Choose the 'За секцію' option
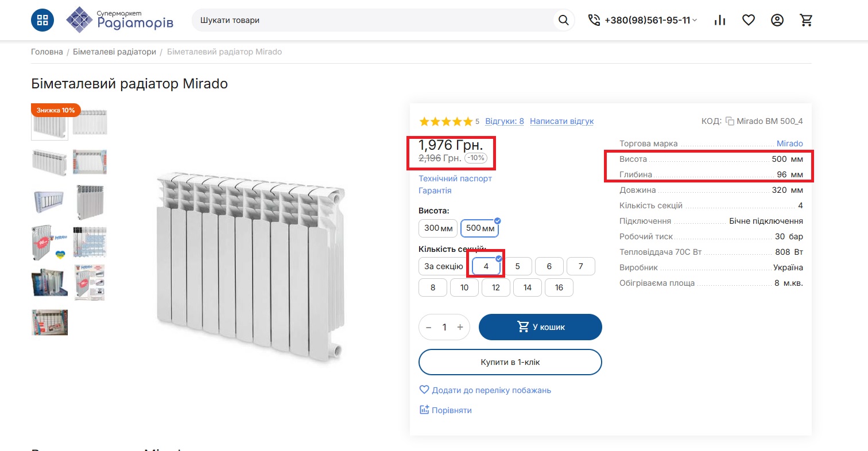The height and width of the screenshot is (451, 868). (x=443, y=266)
